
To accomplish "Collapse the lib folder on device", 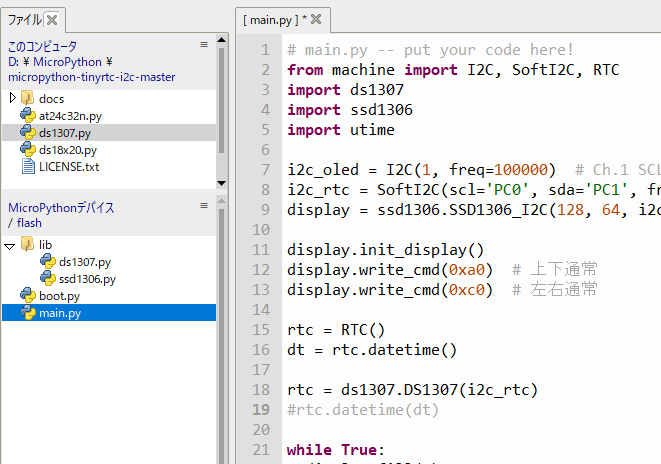I will [x=10, y=246].
